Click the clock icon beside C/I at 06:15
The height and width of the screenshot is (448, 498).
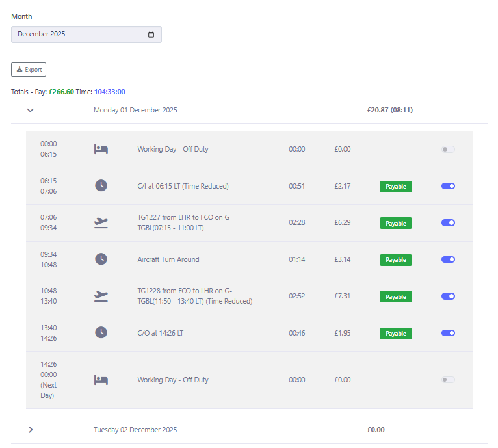(101, 186)
